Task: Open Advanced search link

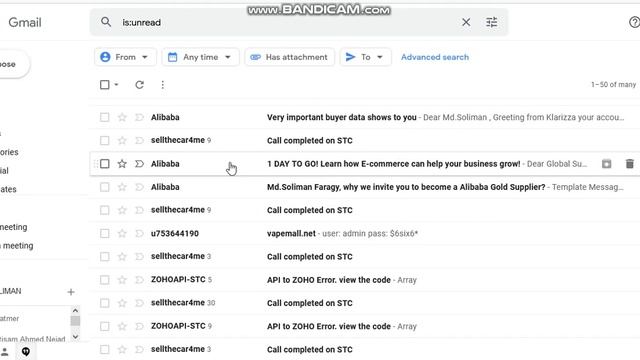Action: click(x=435, y=57)
